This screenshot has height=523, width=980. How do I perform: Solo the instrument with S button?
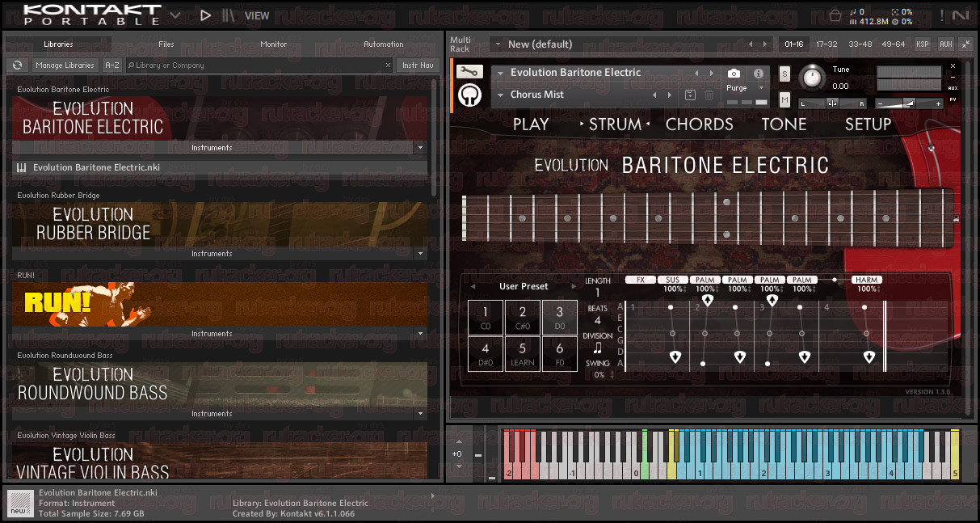(x=784, y=74)
